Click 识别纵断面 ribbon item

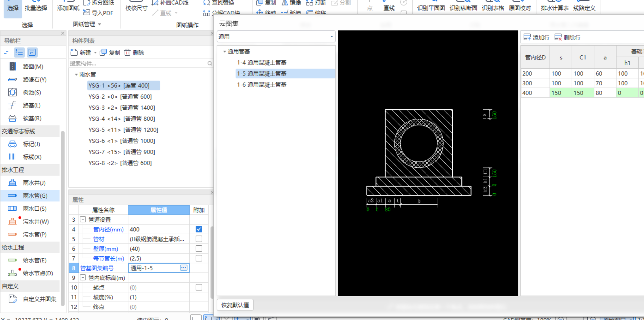(463, 6)
